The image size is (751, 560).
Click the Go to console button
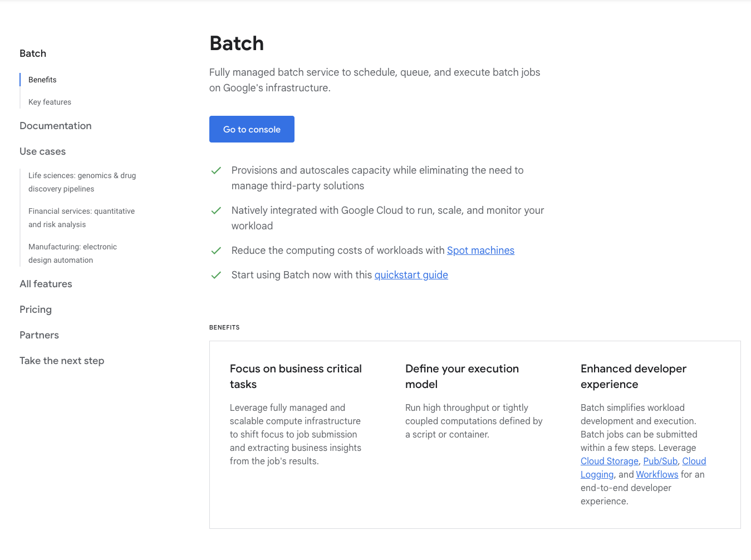(252, 129)
